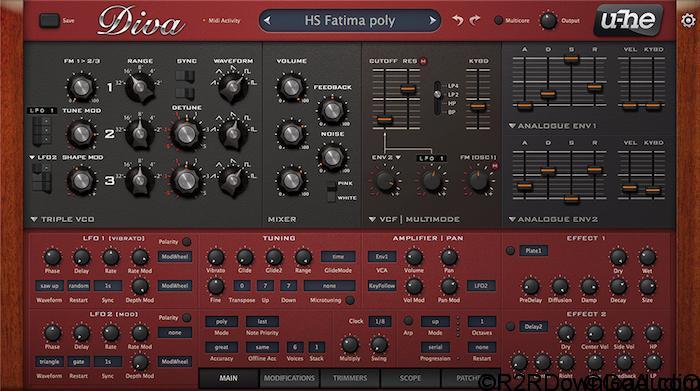
Task: Flip the upper SYNC switch for oscillator 2
Action: click(185, 76)
